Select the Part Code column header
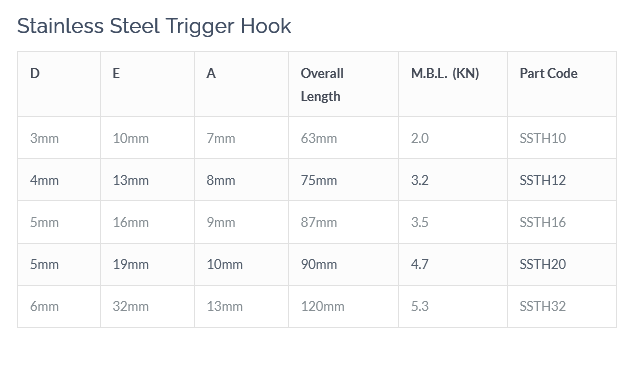Screen dimensions: 627x373 pyautogui.click(x=562, y=84)
